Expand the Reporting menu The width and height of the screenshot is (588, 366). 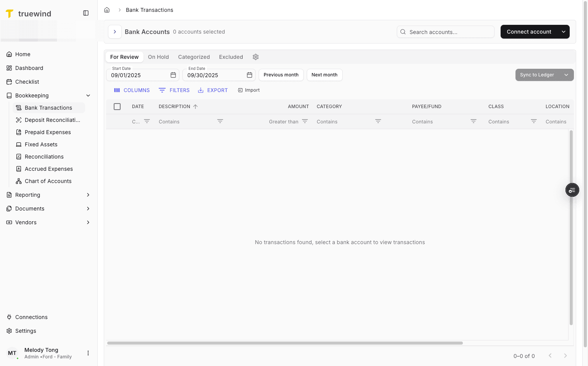tap(88, 195)
